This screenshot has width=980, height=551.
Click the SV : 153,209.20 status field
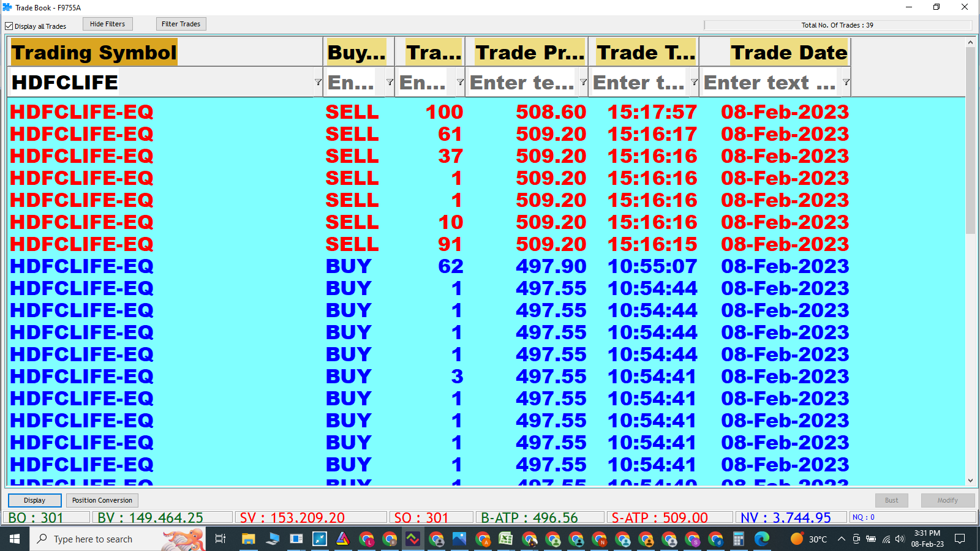click(x=311, y=517)
